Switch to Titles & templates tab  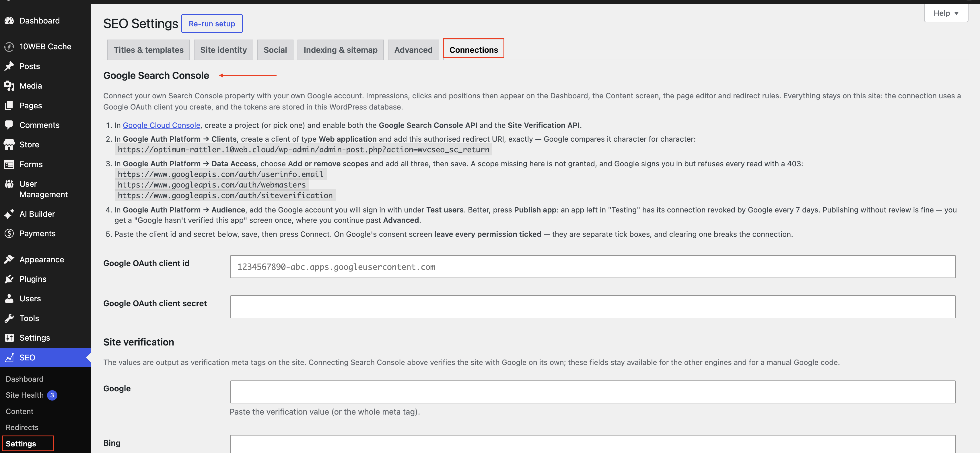148,50
